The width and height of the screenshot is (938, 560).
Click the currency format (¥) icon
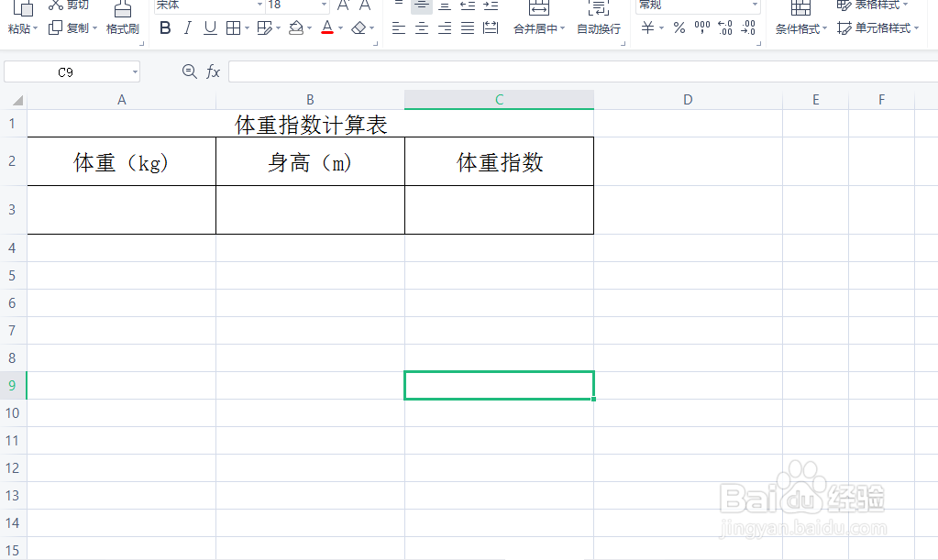point(648,27)
